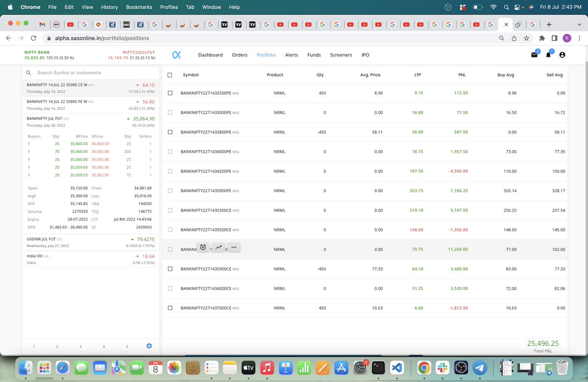Open the mail inbox envelope icon

(534, 55)
